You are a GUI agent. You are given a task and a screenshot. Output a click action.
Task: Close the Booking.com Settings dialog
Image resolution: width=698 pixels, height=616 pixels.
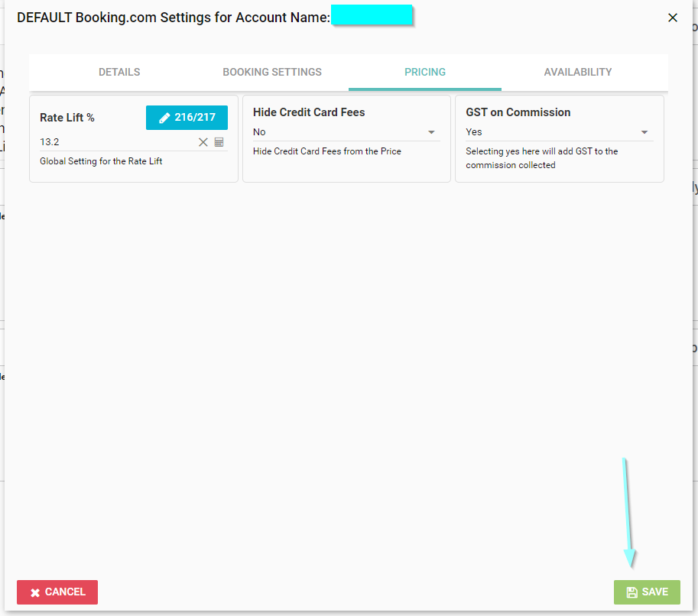(x=673, y=18)
